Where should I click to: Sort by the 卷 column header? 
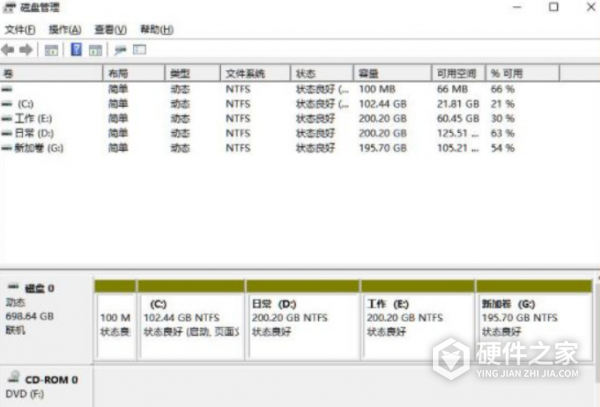pyautogui.click(x=51, y=73)
